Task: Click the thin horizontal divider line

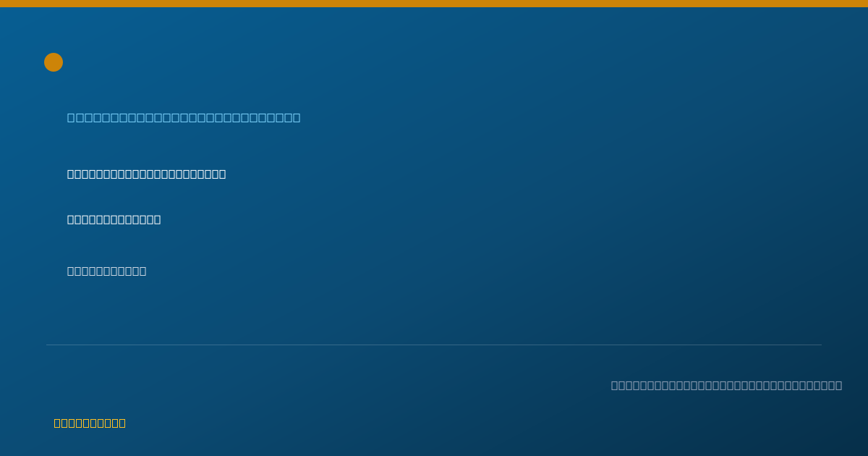Action: 434,345
